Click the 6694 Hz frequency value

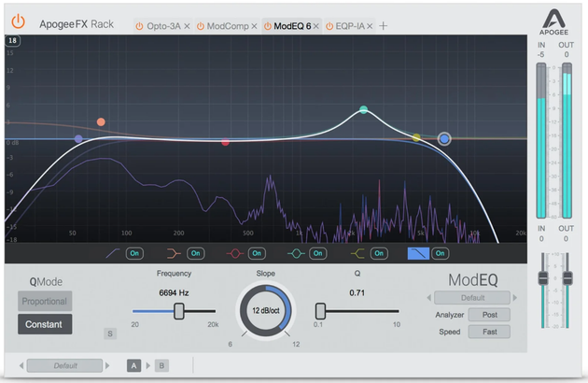click(174, 293)
